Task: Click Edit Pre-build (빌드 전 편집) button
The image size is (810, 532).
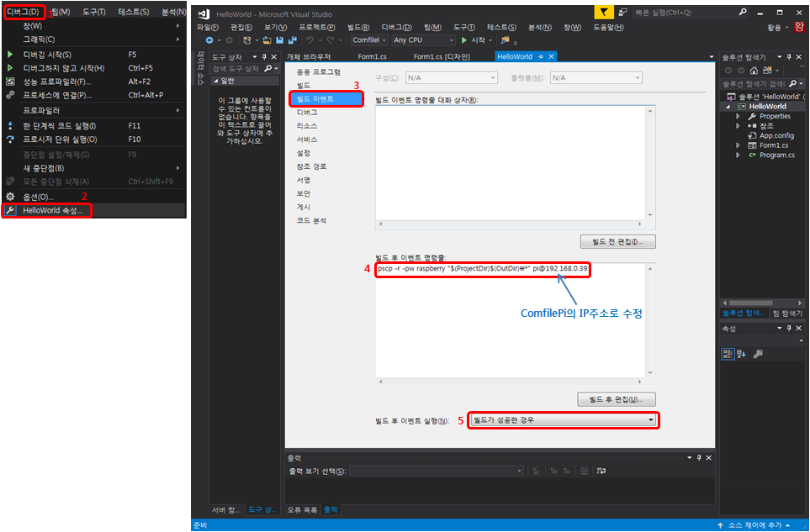Action: pos(617,242)
